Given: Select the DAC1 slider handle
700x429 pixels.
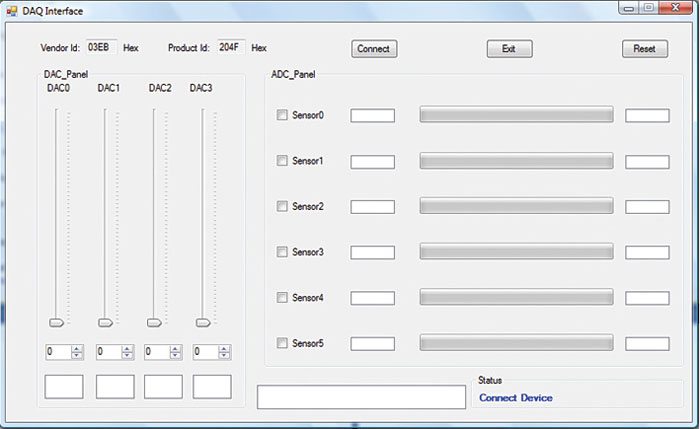Looking at the screenshot, I should pyautogui.click(x=106, y=322).
